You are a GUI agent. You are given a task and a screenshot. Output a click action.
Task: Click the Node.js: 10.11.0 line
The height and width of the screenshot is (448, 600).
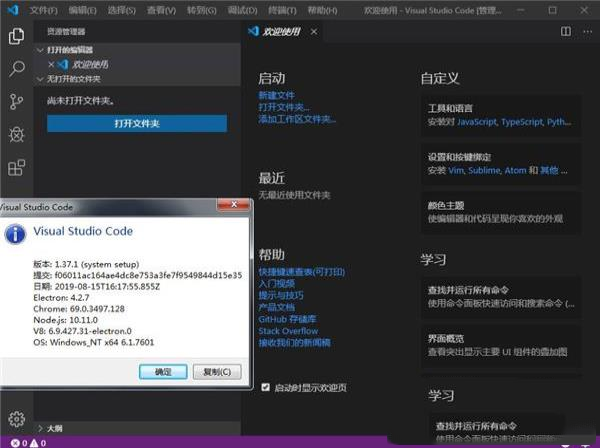click(65, 320)
